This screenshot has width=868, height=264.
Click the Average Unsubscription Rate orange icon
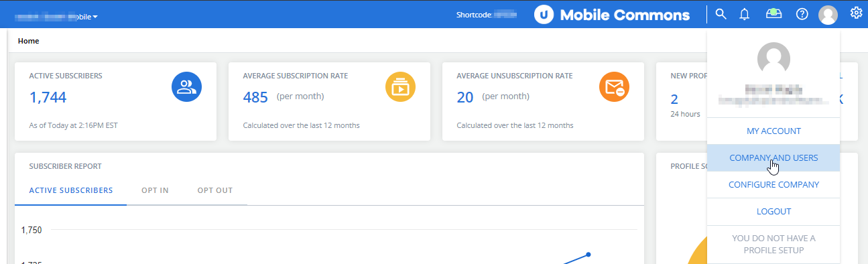614,87
